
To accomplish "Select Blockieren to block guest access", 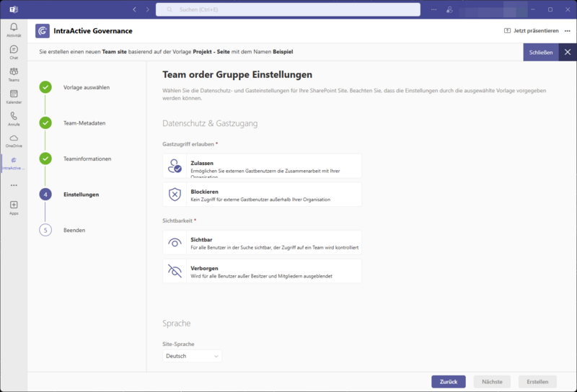I will pyautogui.click(x=262, y=195).
